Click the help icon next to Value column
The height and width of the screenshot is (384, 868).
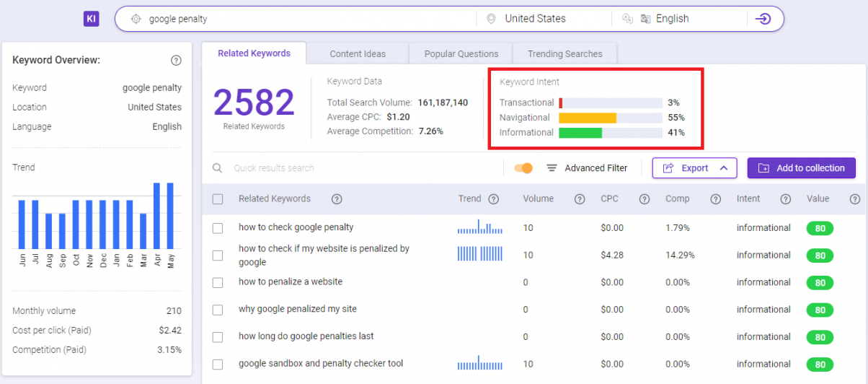(x=855, y=199)
